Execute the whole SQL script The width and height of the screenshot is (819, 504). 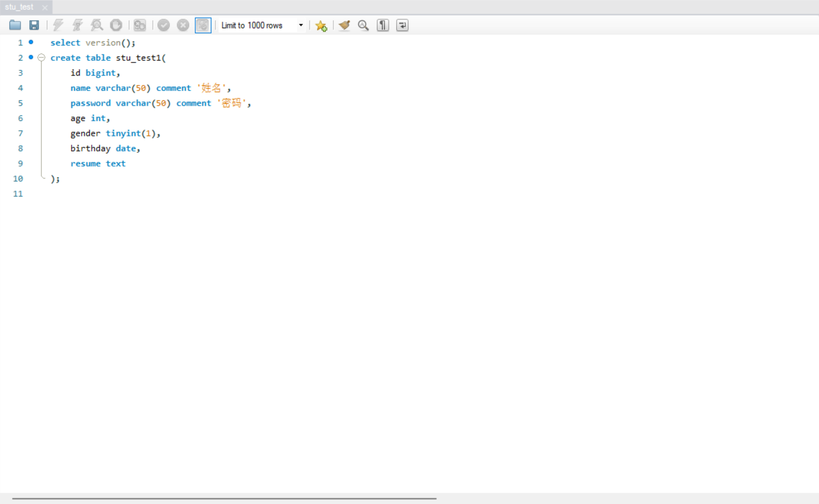pos(58,25)
